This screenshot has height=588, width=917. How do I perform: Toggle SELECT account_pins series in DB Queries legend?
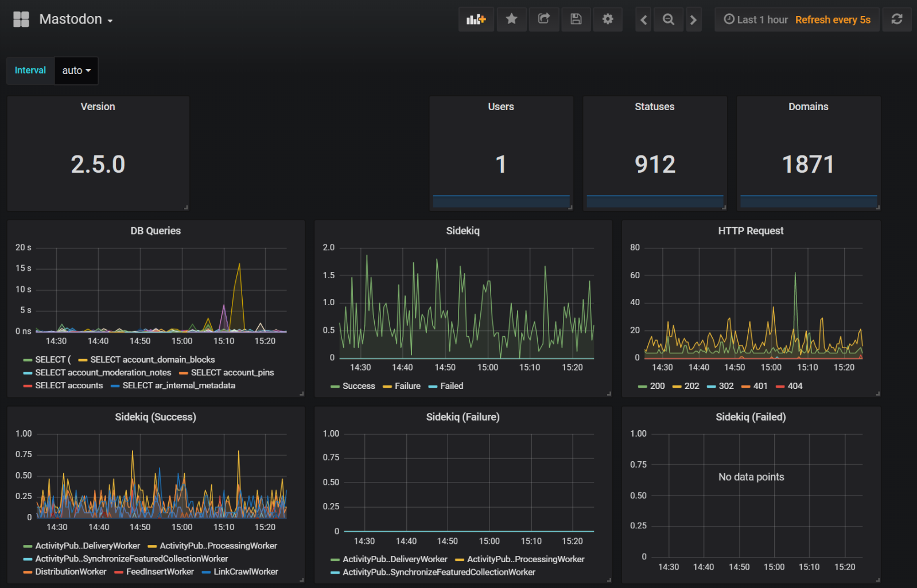click(232, 373)
